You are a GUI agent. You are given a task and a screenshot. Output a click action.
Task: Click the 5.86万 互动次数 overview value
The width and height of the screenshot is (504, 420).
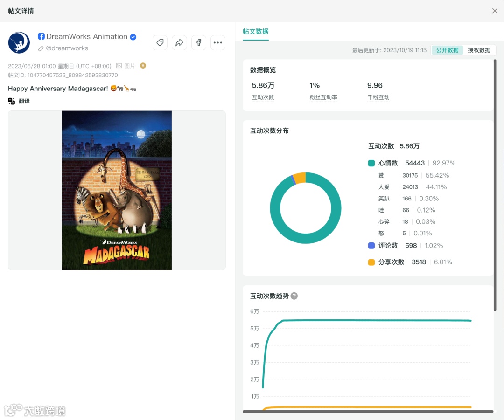(x=263, y=85)
